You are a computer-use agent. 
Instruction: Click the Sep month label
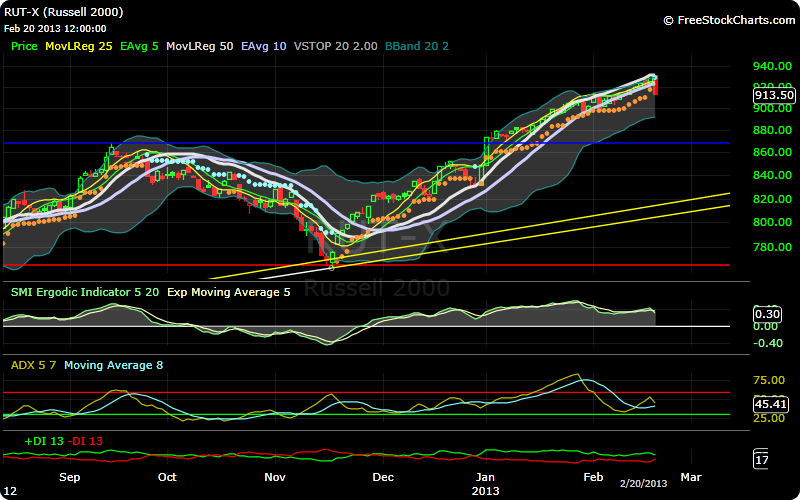point(69,478)
